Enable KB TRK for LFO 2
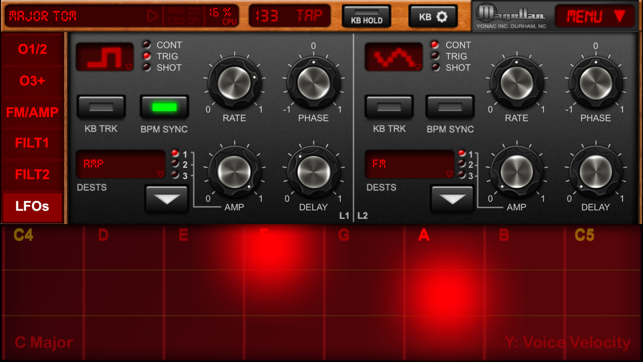643x362 pixels. [x=389, y=107]
